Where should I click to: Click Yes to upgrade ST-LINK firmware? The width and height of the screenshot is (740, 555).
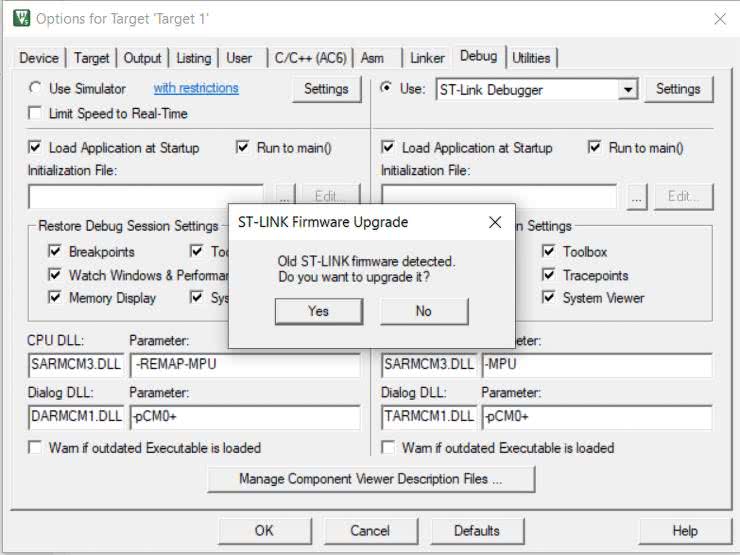(318, 311)
